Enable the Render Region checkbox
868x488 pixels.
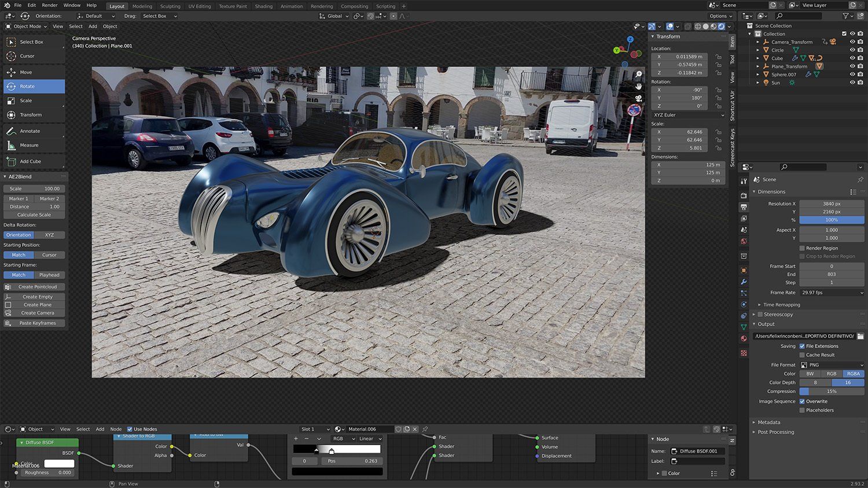tap(802, 248)
